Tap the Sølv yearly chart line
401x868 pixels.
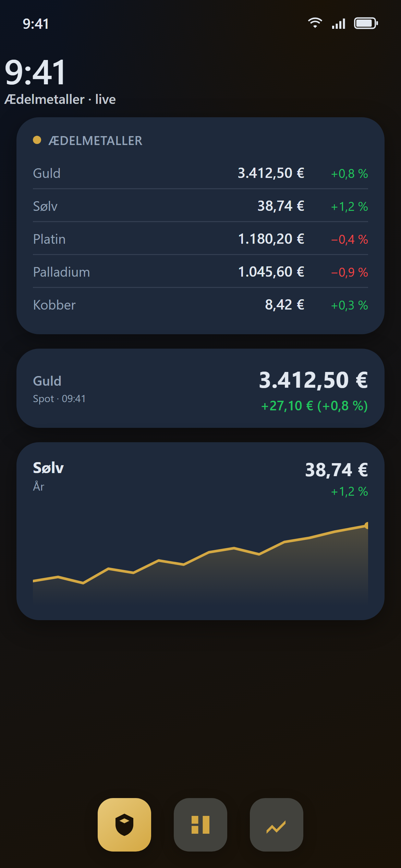click(x=200, y=554)
